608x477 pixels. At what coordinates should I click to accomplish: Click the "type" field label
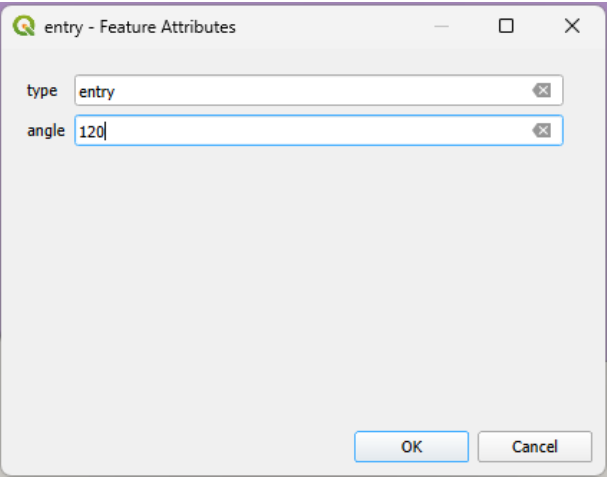[x=41, y=91]
